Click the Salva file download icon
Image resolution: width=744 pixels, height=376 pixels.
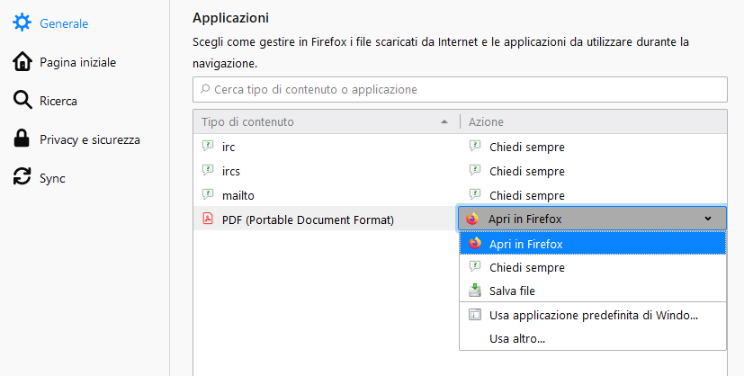pos(475,290)
